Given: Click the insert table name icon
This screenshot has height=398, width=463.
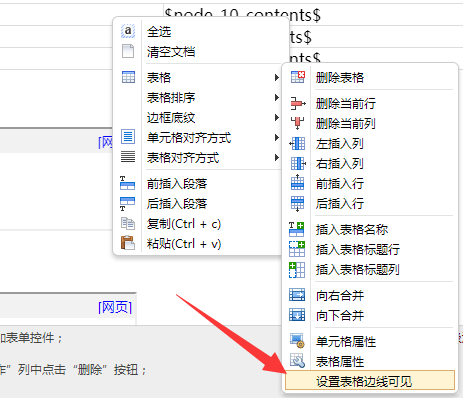Looking at the screenshot, I should pyautogui.click(x=297, y=229).
